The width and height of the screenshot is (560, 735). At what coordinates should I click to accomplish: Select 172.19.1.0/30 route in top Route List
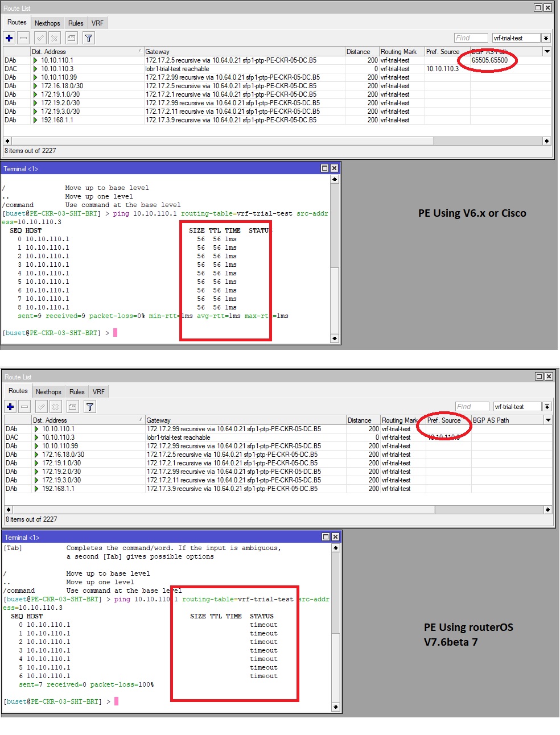click(277, 94)
